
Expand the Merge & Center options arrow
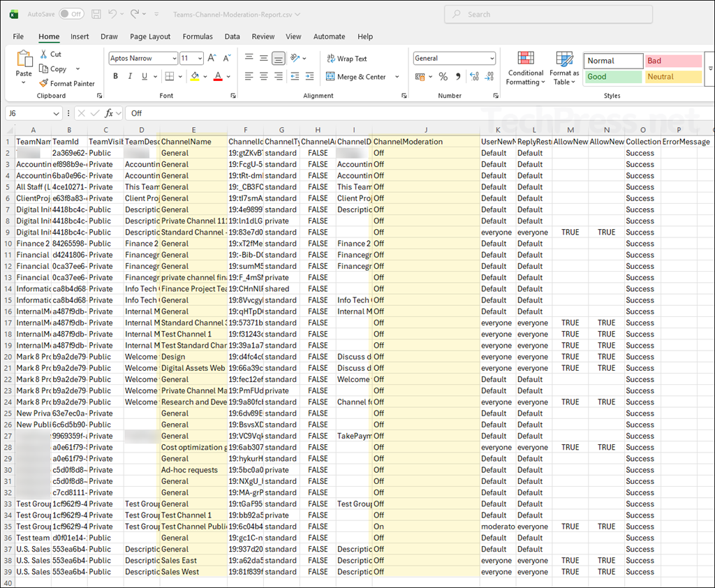(x=397, y=77)
